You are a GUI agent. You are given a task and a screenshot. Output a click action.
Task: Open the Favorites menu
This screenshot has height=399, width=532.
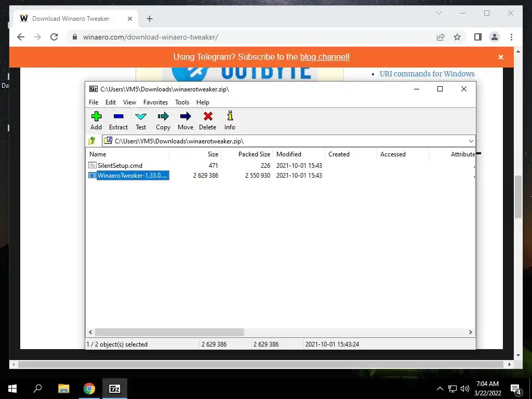pos(155,102)
